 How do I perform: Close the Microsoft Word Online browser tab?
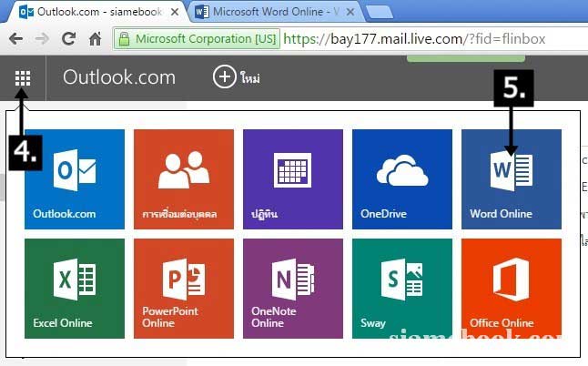point(350,12)
